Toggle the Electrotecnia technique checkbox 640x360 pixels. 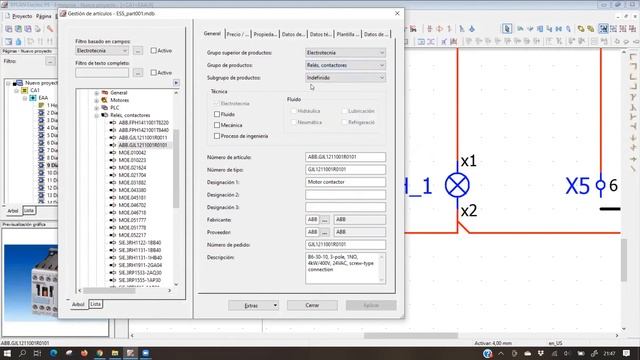(217, 104)
